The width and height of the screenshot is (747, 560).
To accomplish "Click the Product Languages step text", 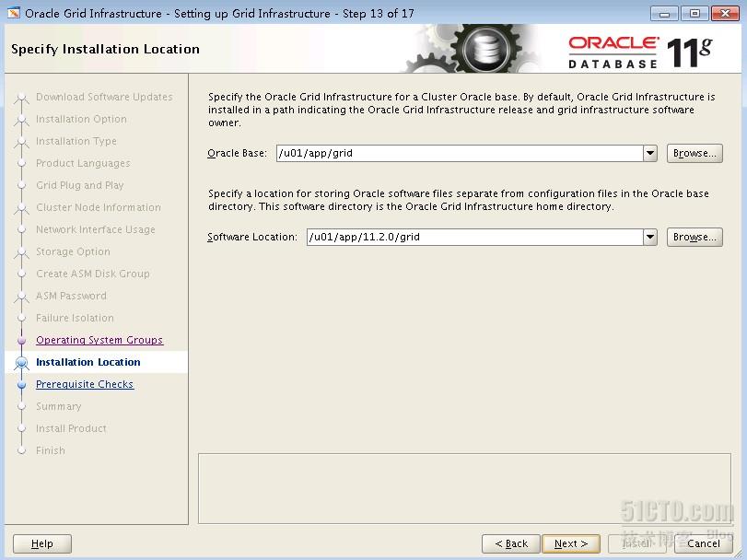I will 83,163.
